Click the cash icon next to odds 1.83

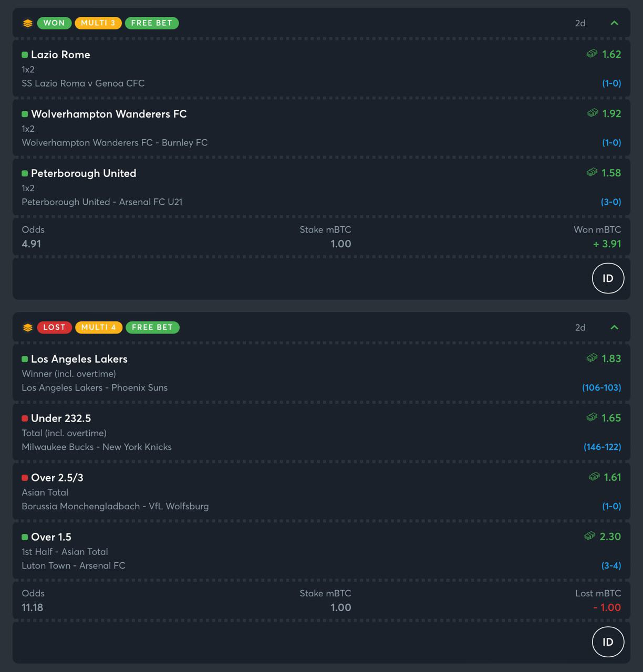click(592, 358)
